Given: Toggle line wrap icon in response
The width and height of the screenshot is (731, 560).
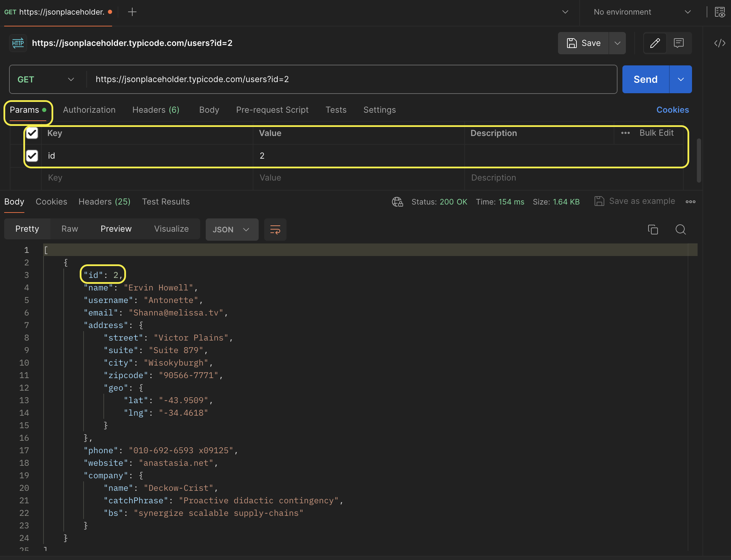Looking at the screenshot, I should pyautogui.click(x=275, y=230).
